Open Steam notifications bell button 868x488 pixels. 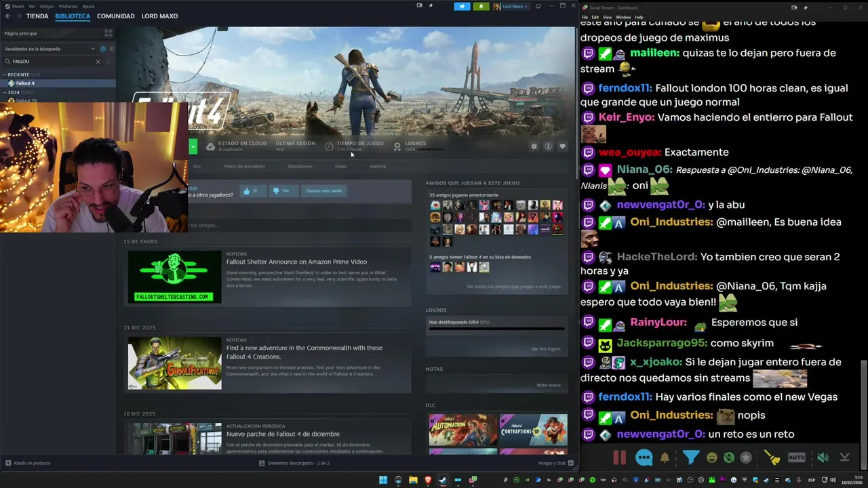click(x=481, y=6)
